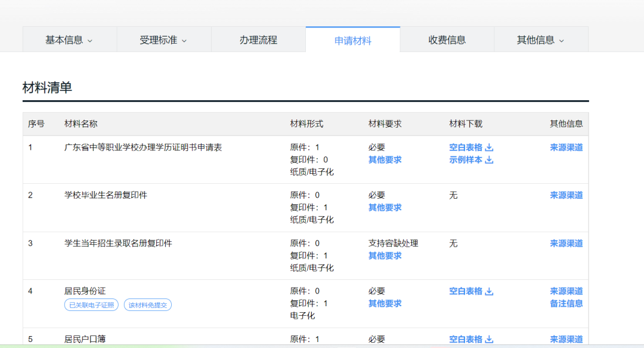Expand the 受理标准 tab dropdown
The image size is (644, 348).
tap(184, 41)
